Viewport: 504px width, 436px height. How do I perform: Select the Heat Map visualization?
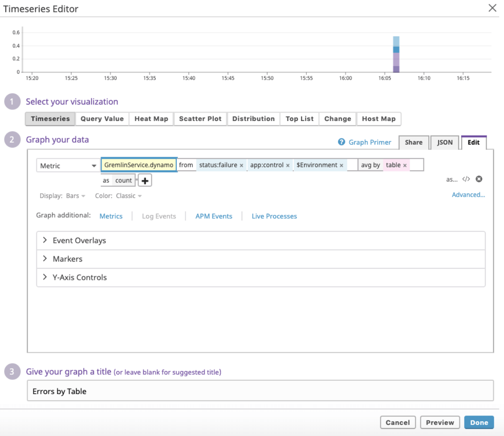point(151,119)
